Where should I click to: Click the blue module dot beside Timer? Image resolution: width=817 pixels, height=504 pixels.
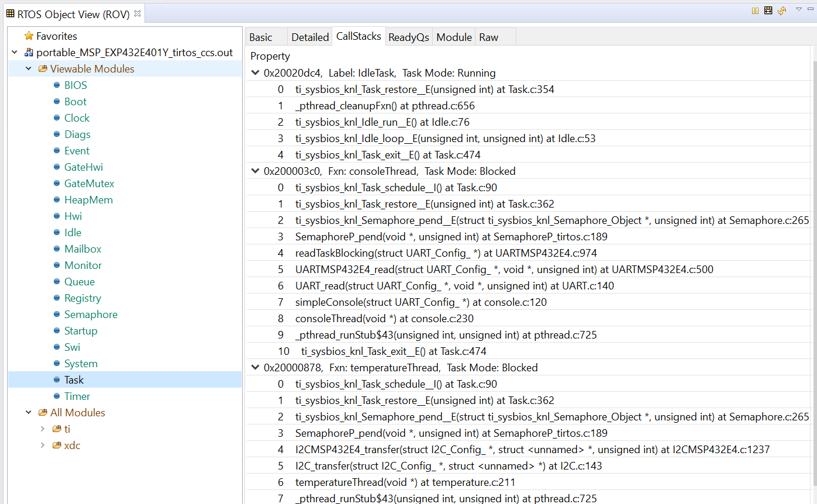click(57, 396)
